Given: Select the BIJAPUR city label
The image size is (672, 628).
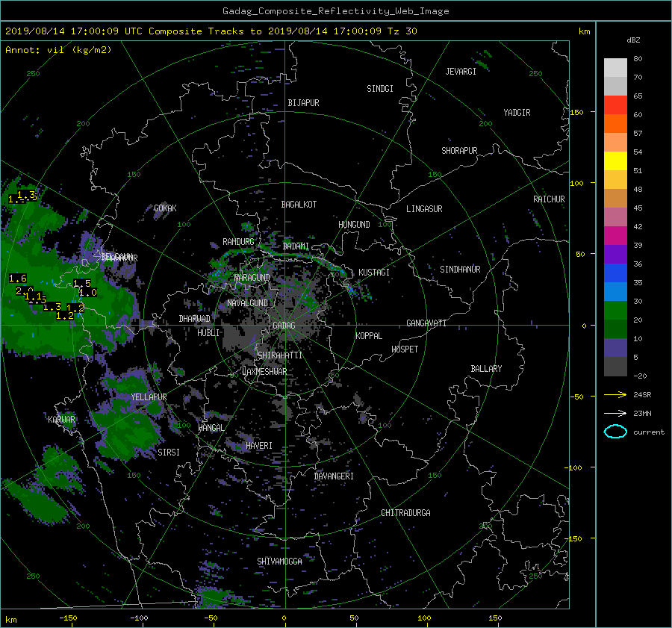Looking at the screenshot, I should click(x=303, y=103).
